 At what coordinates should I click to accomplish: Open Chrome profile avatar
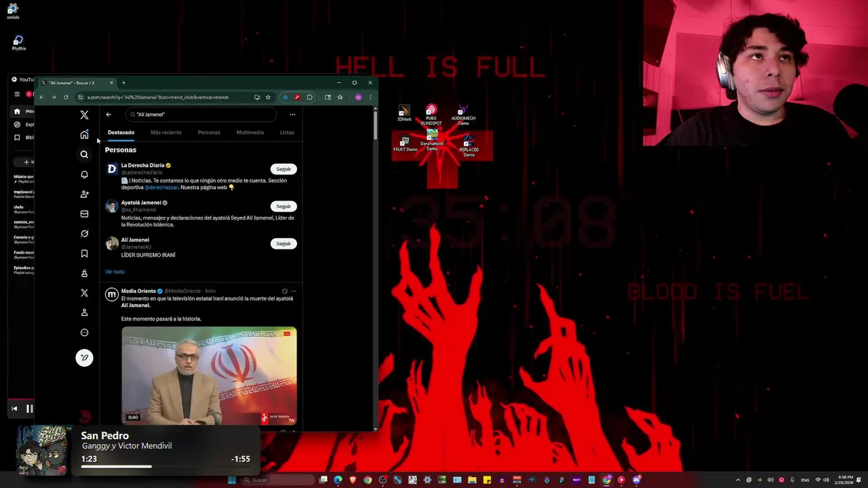tap(359, 97)
